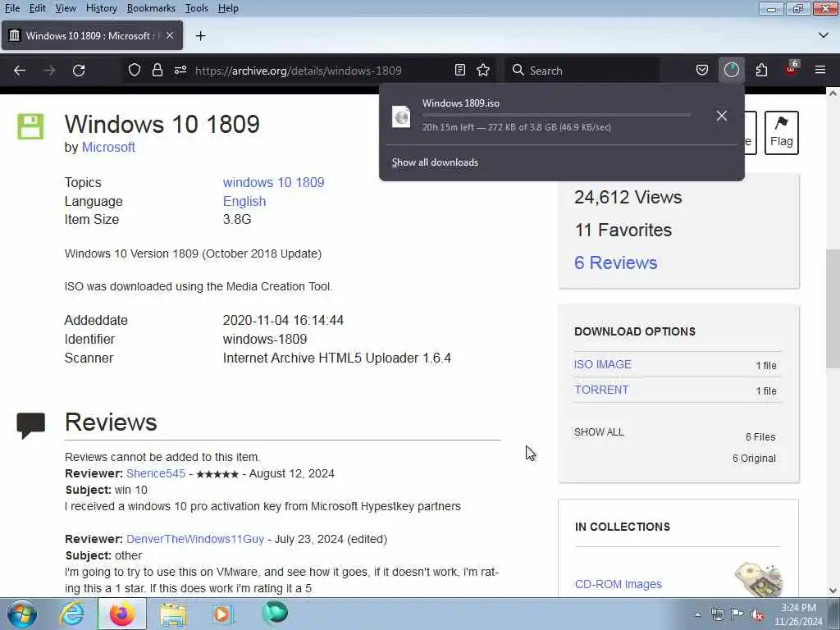Viewport: 840px width, 630px height.
Task: Click the Search input box
Action: click(x=582, y=71)
